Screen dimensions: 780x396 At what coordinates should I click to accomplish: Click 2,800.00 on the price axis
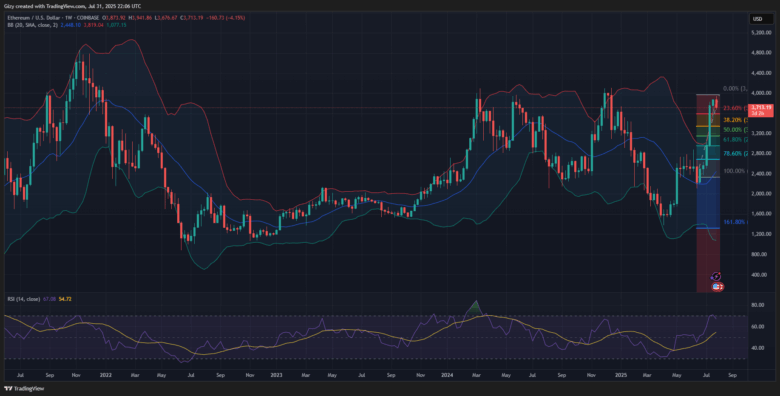coord(761,153)
